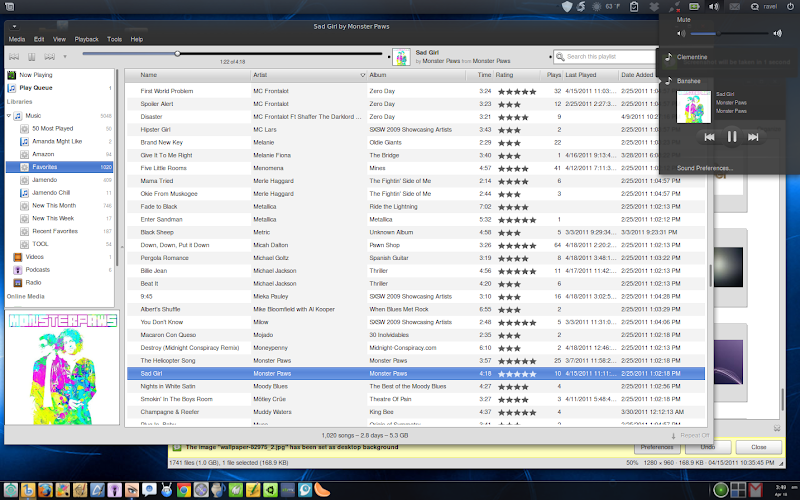Select the Billie Jean track row
Viewport: 800px width, 500px height.
pyautogui.click(x=416, y=271)
